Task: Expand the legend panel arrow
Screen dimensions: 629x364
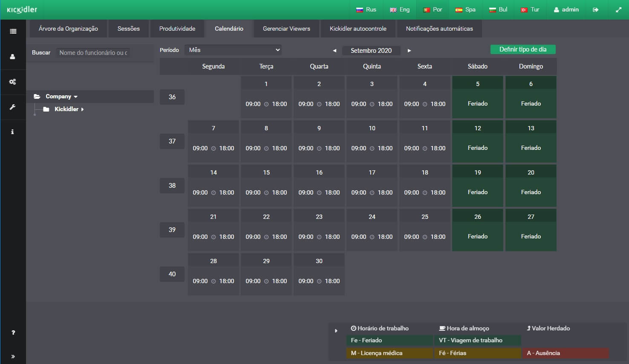Action: click(x=336, y=331)
